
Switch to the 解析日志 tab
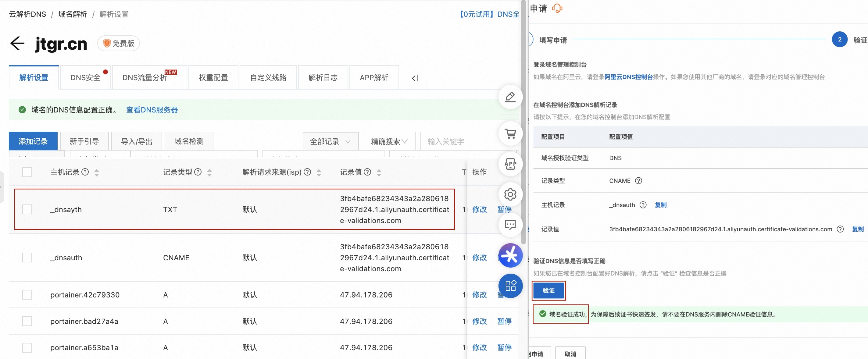[323, 77]
